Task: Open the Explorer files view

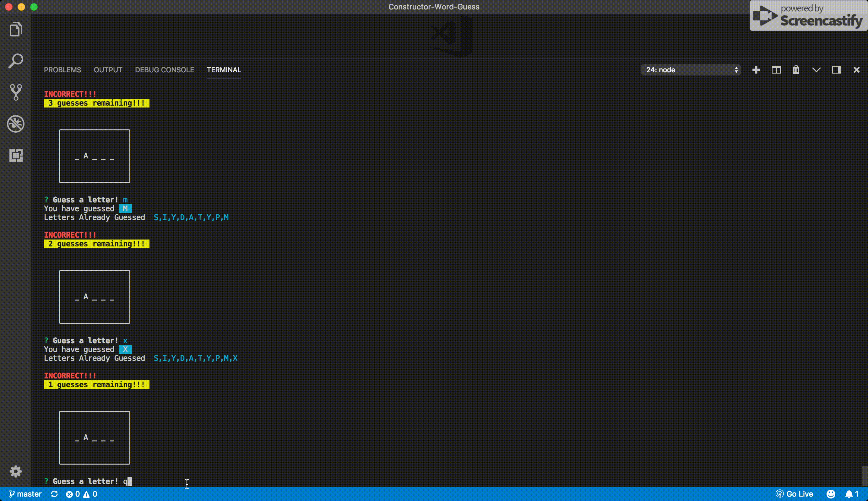Action: point(16,29)
